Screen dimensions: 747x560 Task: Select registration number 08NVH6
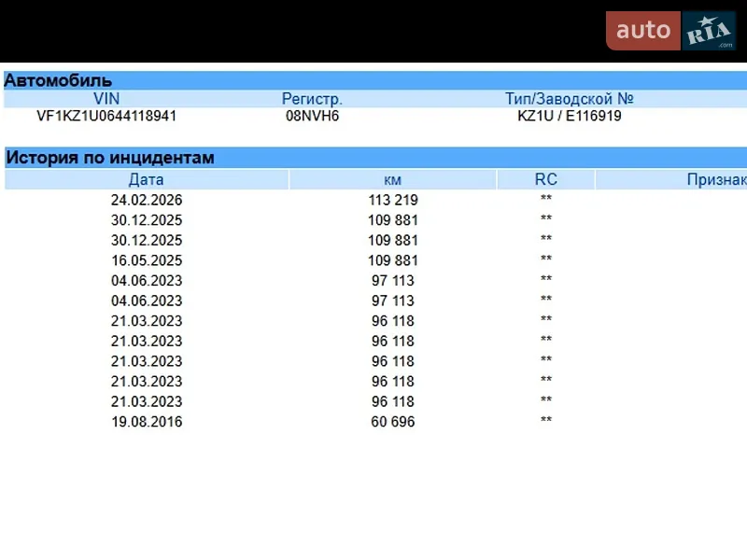click(312, 116)
